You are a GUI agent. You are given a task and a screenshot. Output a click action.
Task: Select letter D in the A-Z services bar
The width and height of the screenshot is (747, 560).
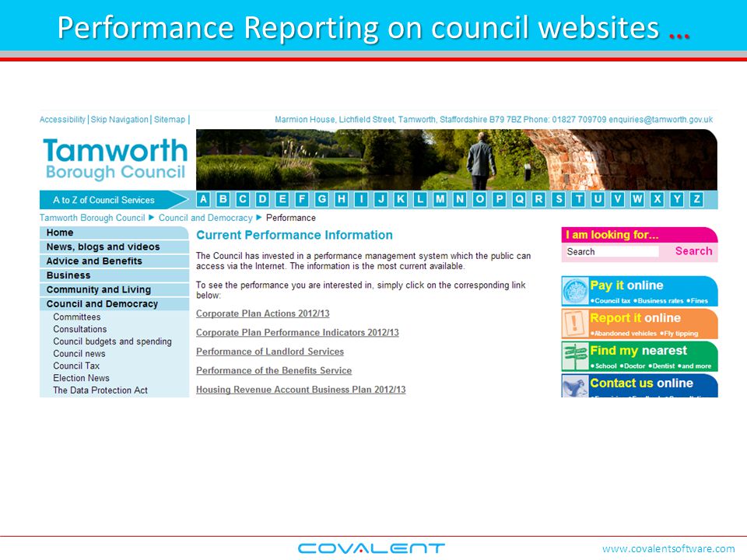262,199
